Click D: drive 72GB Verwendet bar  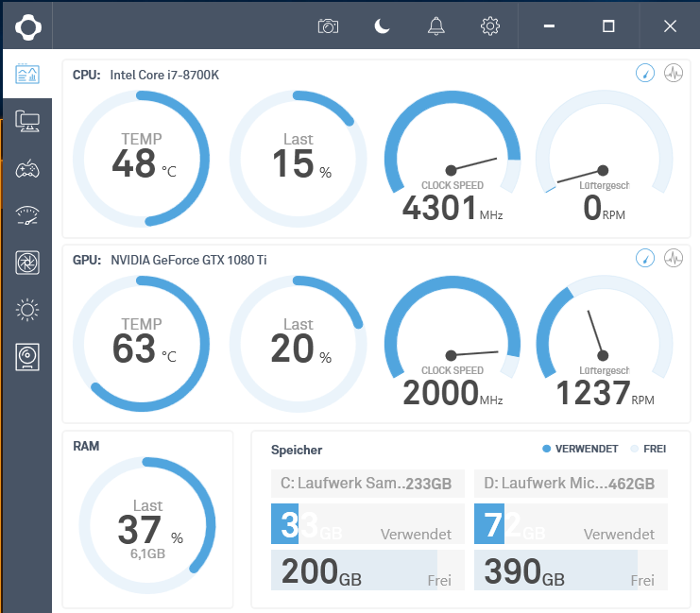click(x=571, y=523)
